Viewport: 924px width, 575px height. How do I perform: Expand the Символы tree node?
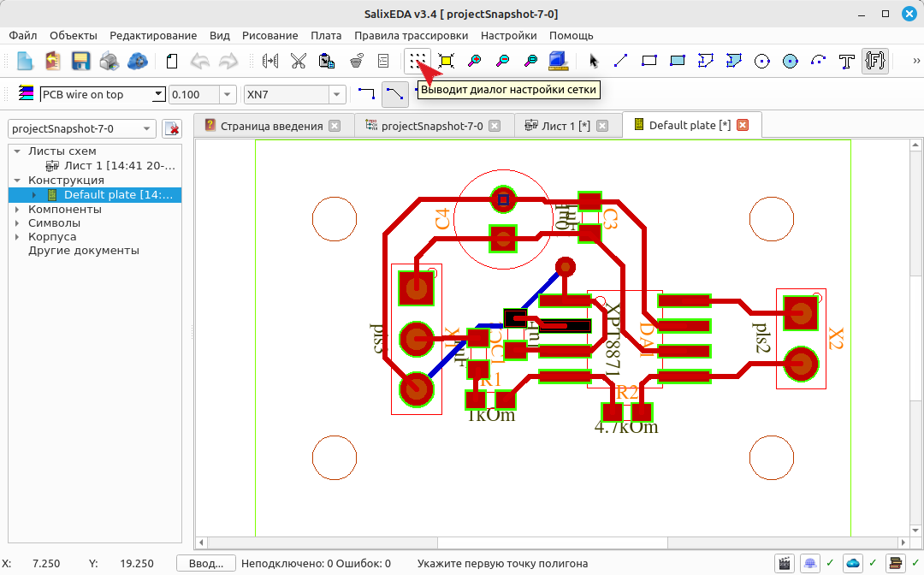click(17, 223)
